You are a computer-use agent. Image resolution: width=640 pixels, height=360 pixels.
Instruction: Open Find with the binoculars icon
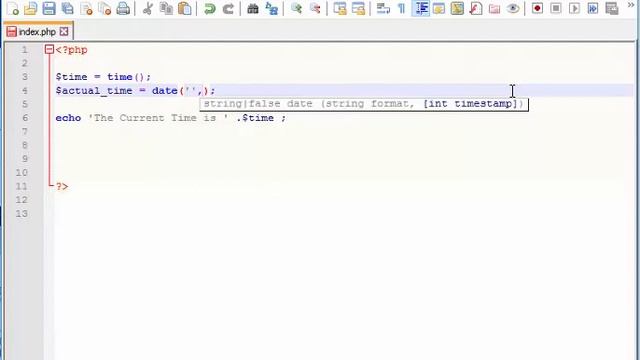[253, 9]
